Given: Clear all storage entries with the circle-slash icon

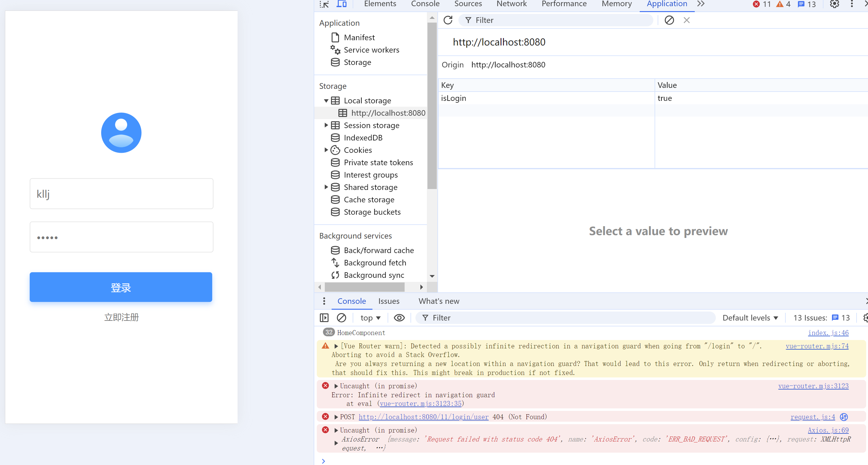Looking at the screenshot, I should [x=669, y=20].
